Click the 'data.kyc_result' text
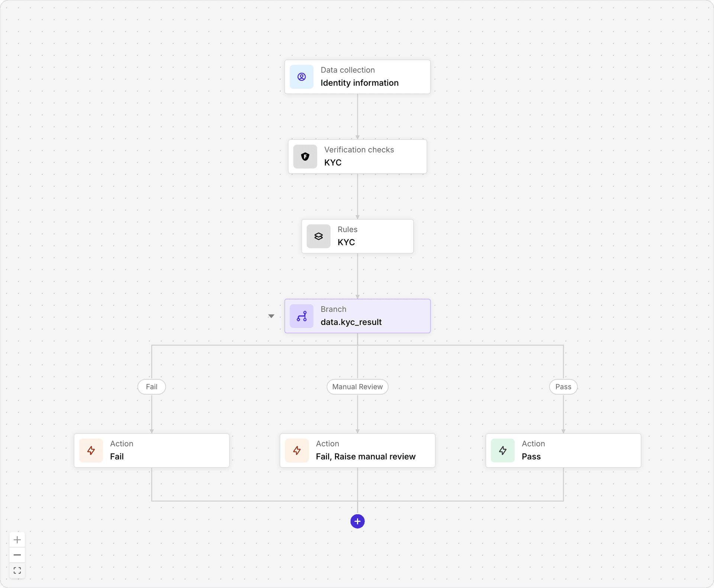Screen dimensions: 714x588 click(x=351, y=322)
